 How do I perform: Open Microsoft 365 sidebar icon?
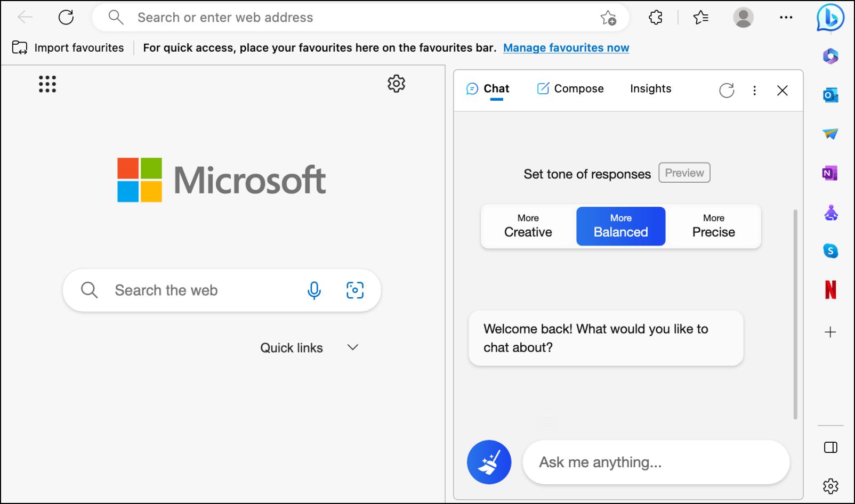(830, 56)
